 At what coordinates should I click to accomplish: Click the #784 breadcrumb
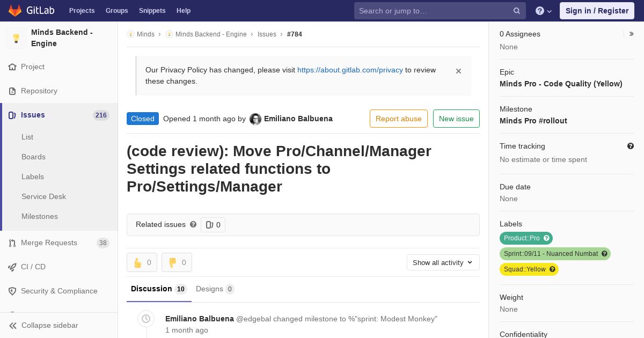tap(295, 34)
